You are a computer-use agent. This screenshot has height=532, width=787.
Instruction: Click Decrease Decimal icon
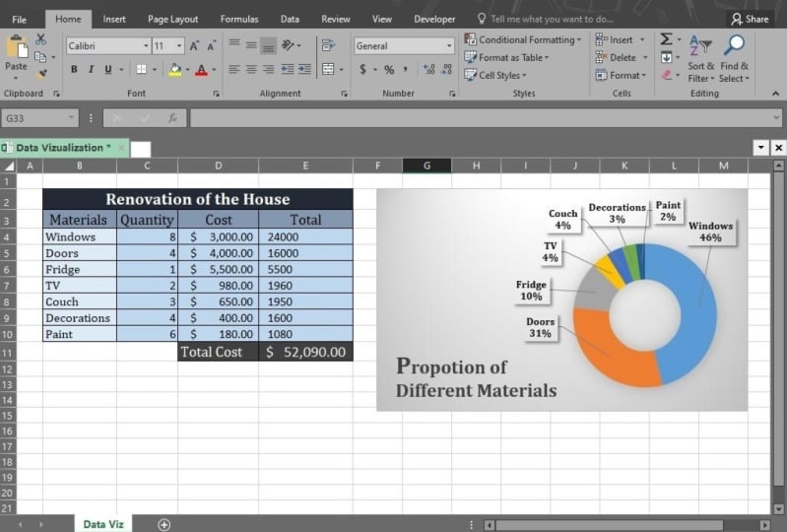[447, 69]
